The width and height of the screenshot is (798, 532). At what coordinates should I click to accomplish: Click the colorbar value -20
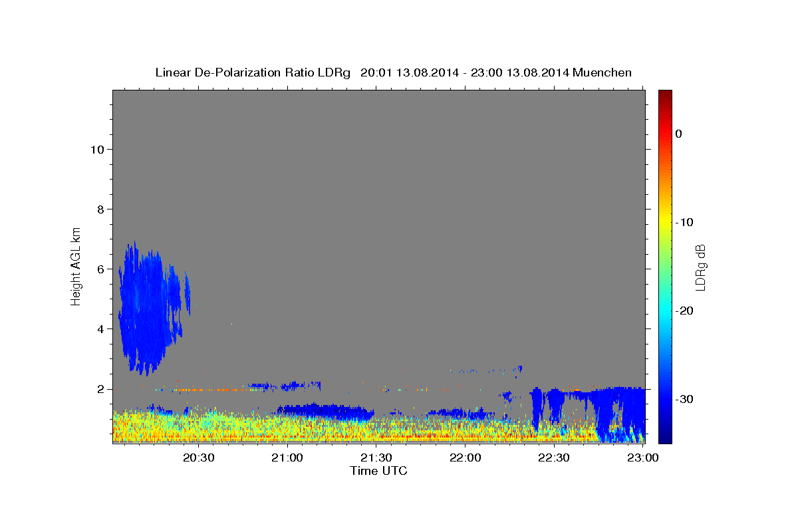click(685, 311)
